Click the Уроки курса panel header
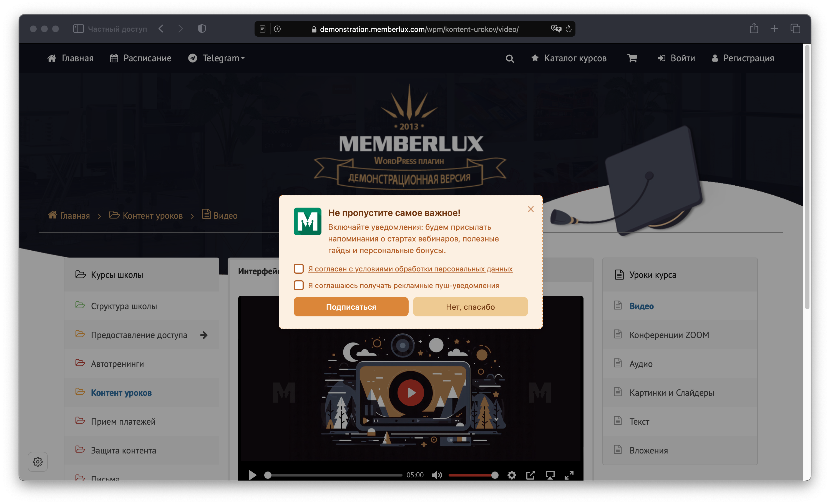Screen dimensions: 830x504 coord(680,274)
